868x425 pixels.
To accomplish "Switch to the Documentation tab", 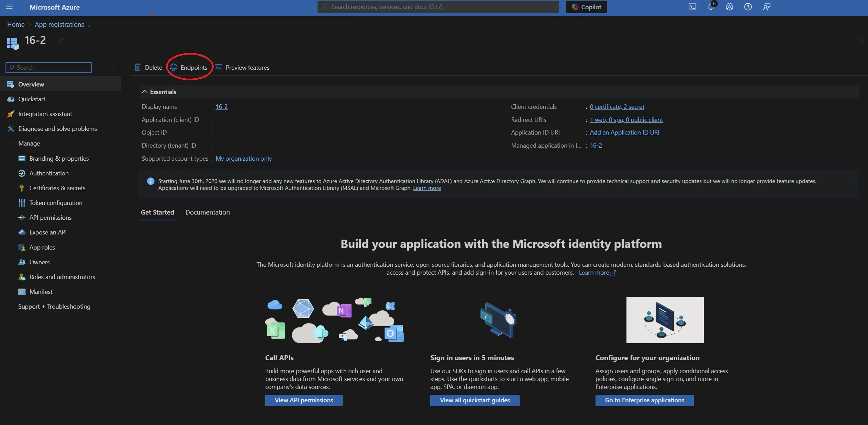I will click(x=208, y=213).
